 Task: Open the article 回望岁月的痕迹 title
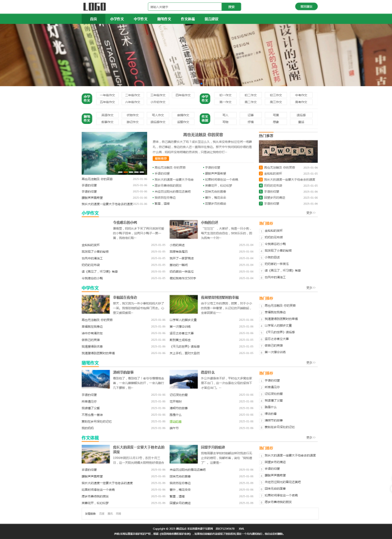click(213, 448)
